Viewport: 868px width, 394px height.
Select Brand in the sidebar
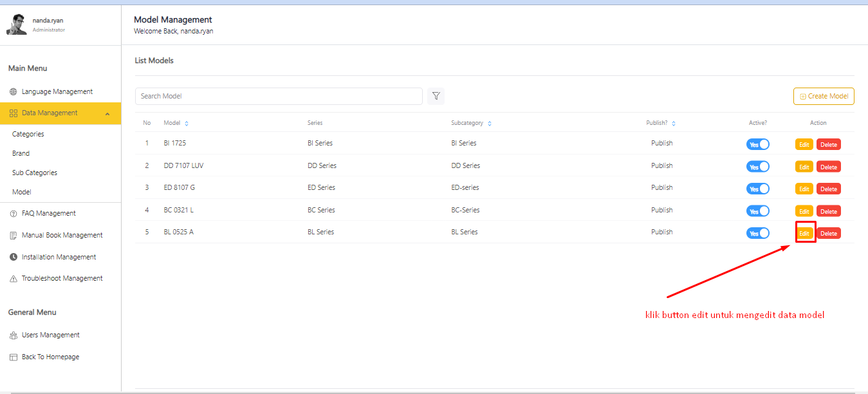21,153
